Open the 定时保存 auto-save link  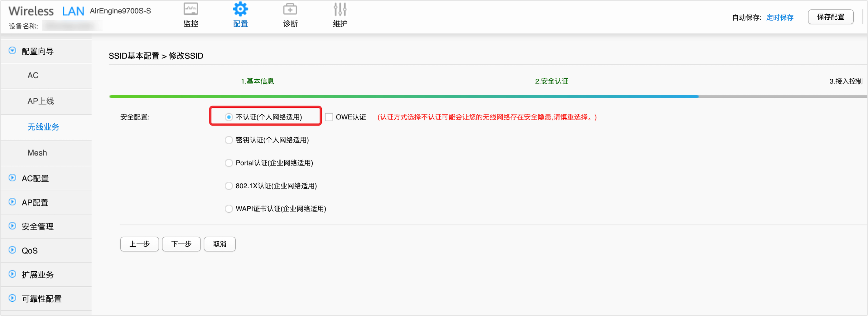tap(780, 17)
